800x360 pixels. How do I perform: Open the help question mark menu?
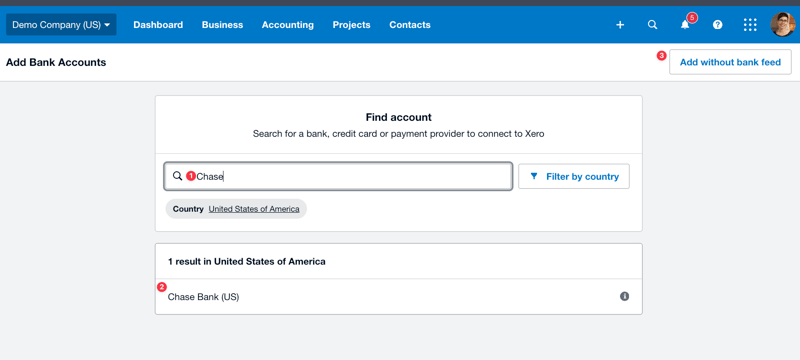pos(717,24)
